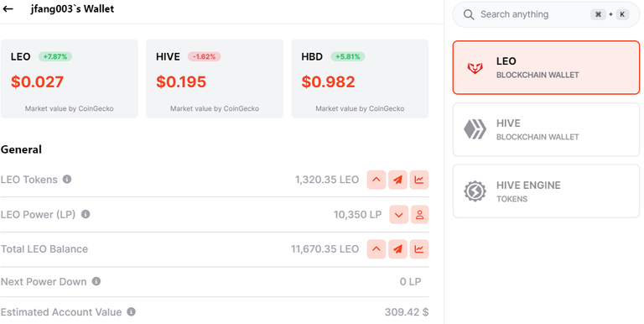This screenshot has width=644, height=324.
Task: Delegate LEO Power using person icon
Action: [419, 215]
